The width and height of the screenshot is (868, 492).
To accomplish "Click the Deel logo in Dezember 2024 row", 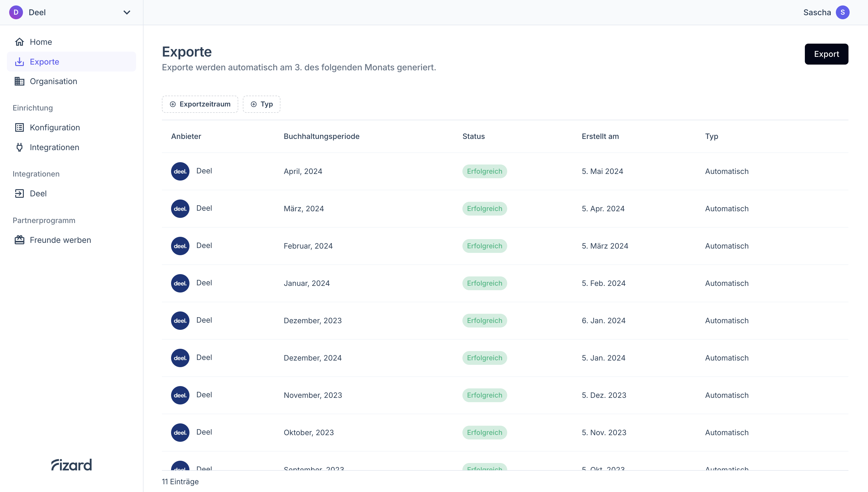I will pos(180,358).
